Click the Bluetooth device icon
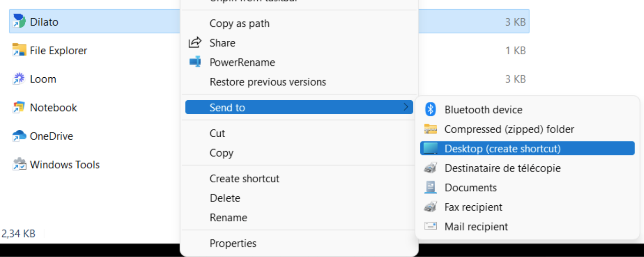This screenshot has width=644, height=257. point(430,109)
